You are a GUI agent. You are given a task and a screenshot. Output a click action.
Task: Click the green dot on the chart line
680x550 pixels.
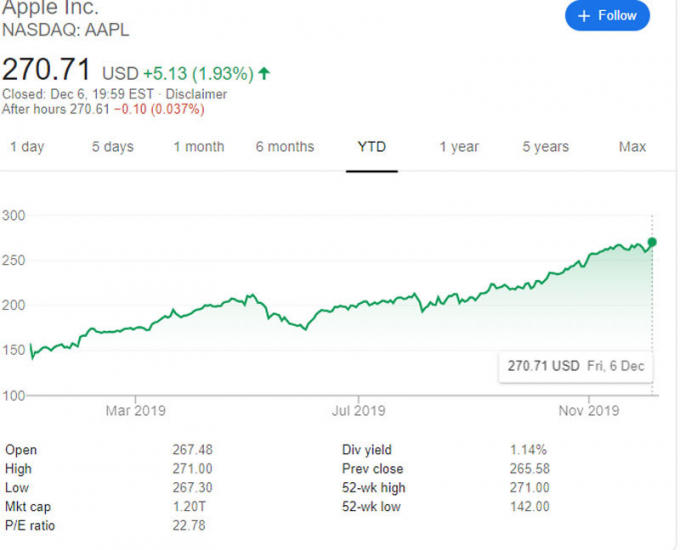click(x=652, y=242)
